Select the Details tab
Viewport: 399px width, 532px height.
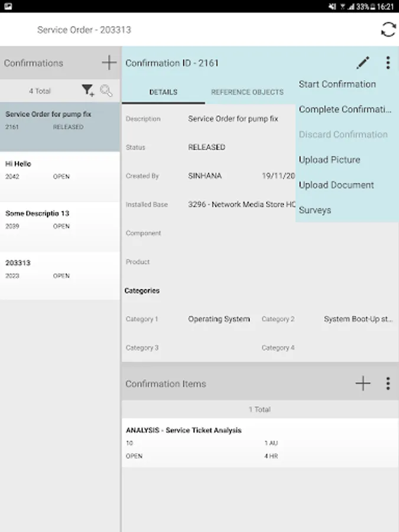pyautogui.click(x=163, y=92)
